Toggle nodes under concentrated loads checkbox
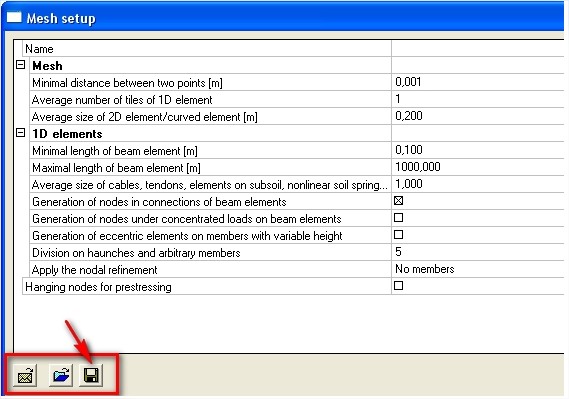The width and height of the screenshot is (569, 399). coord(398,218)
